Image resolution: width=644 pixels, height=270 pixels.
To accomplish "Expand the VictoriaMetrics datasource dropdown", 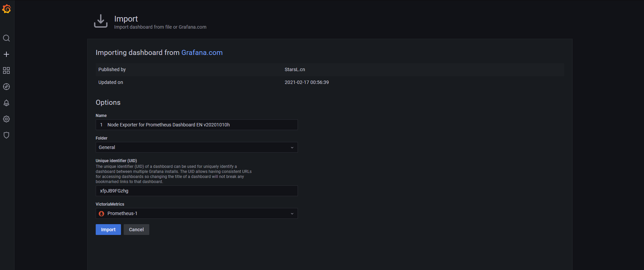I will [196, 213].
